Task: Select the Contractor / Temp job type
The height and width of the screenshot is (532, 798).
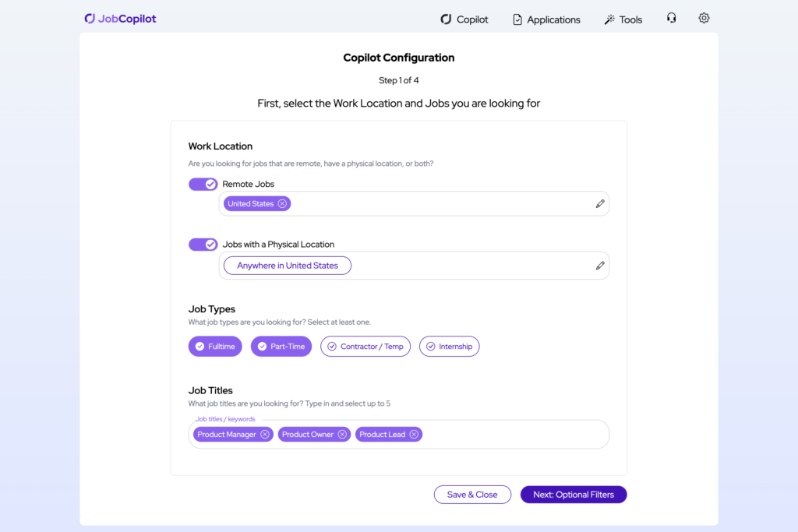Action: (x=365, y=346)
